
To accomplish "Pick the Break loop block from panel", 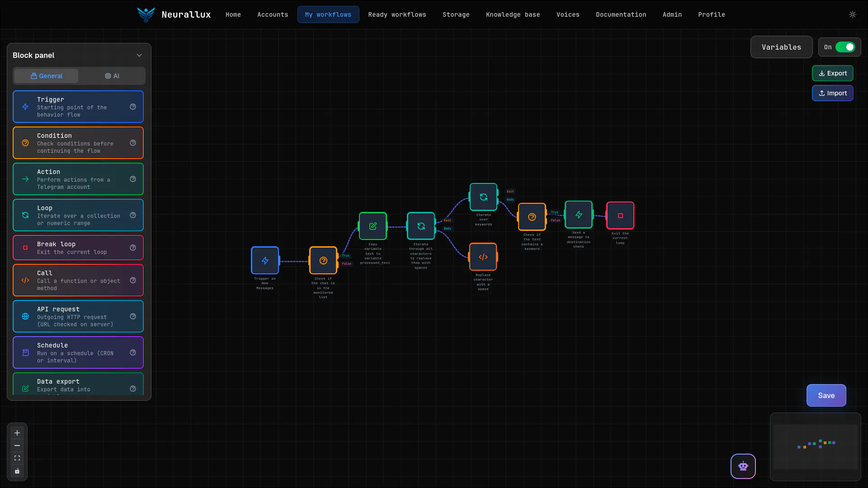I will coord(78,248).
